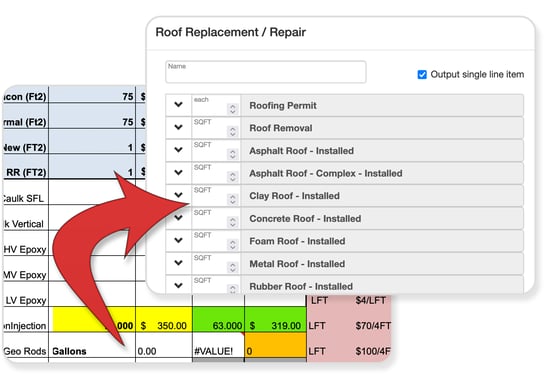Click the RR (FT2) row label
550x388 pixels.
point(26,173)
